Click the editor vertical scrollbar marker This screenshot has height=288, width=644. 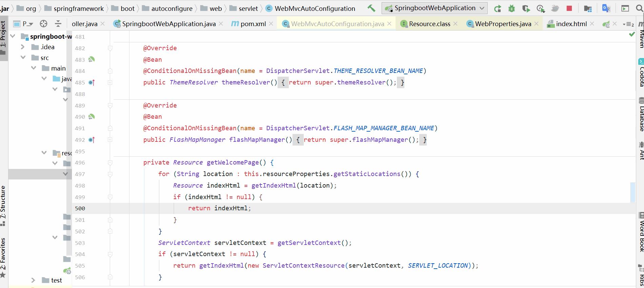tap(632, 192)
